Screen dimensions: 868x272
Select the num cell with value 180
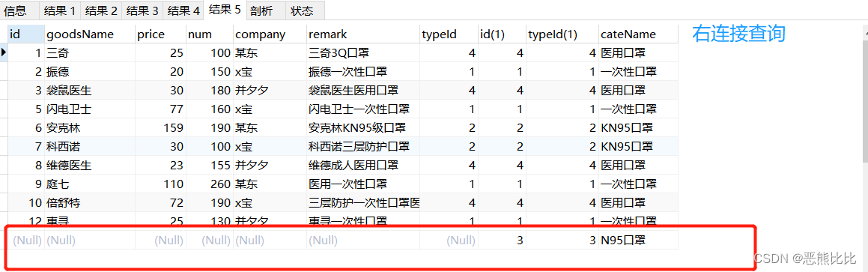click(x=210, y=91)
